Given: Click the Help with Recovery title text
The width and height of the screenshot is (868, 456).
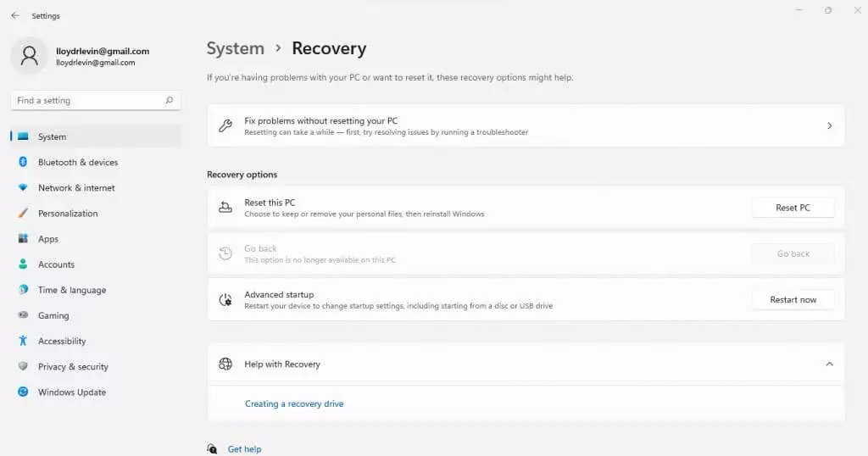Looking at the screenshot, I should (282, 364).
